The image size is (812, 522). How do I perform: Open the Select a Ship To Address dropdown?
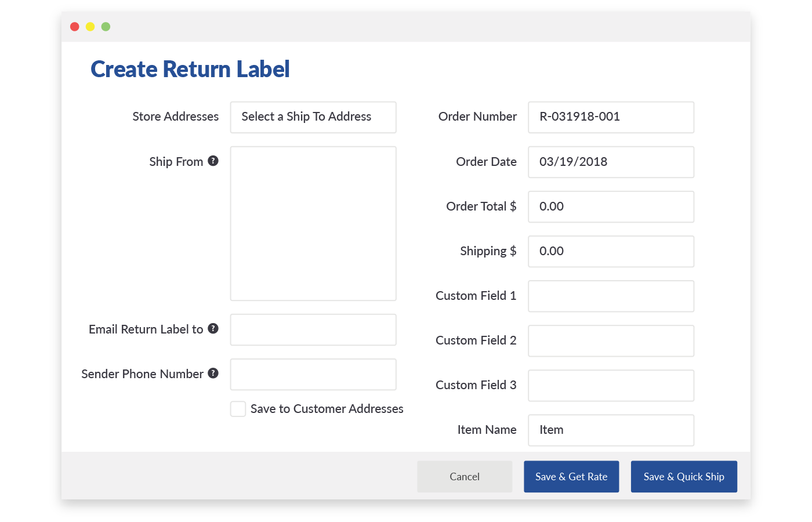tap(313, 117)
